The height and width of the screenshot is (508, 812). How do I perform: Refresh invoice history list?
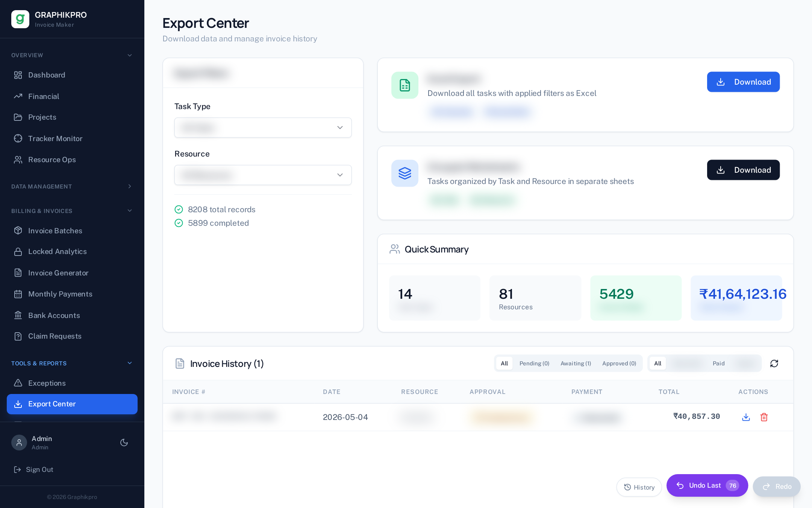774,364
